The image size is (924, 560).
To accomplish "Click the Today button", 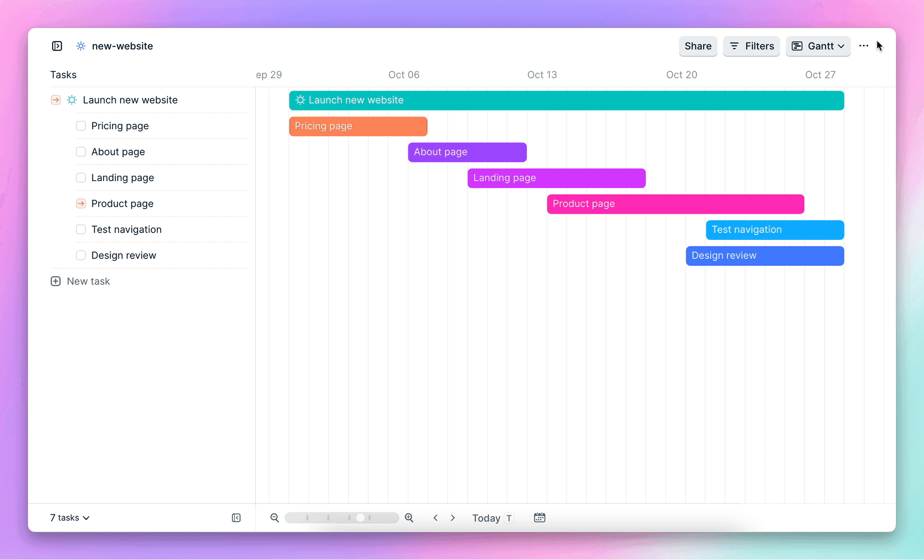I will coord(486,517).
